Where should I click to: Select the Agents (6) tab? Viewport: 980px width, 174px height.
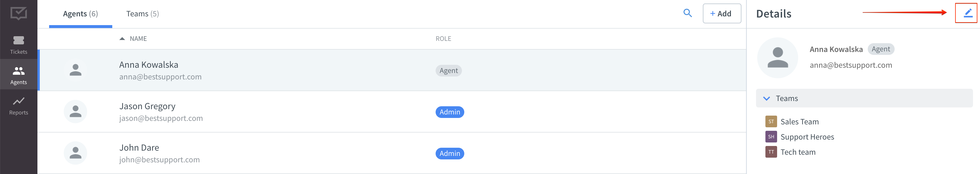(x=80, y=14)
